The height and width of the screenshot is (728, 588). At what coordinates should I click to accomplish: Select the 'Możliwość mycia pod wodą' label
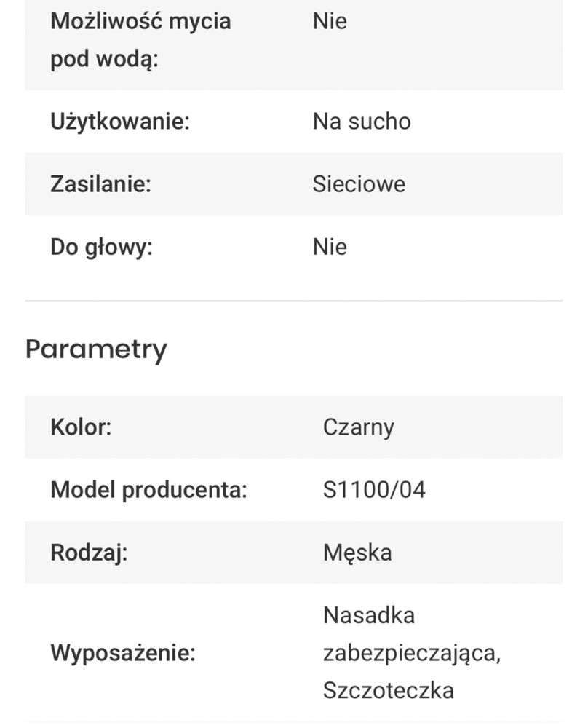140,40
